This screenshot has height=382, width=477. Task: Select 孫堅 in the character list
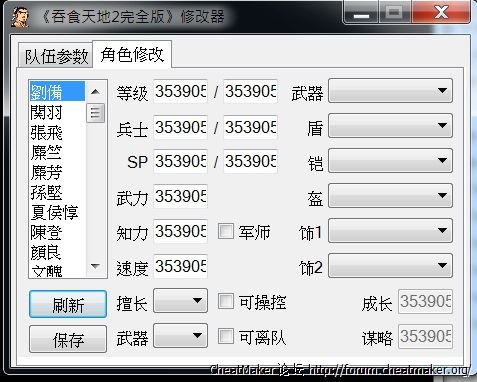tap(57, 192)
